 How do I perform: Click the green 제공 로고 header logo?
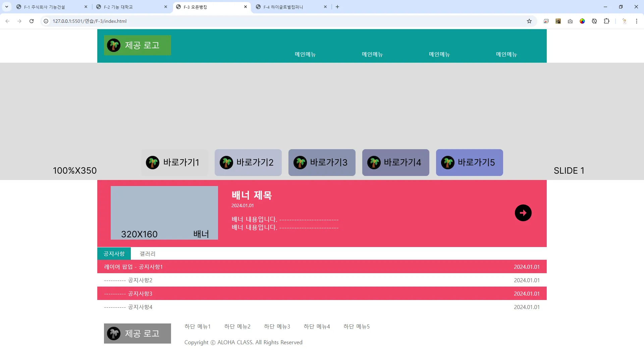click(x=138, y=45)
